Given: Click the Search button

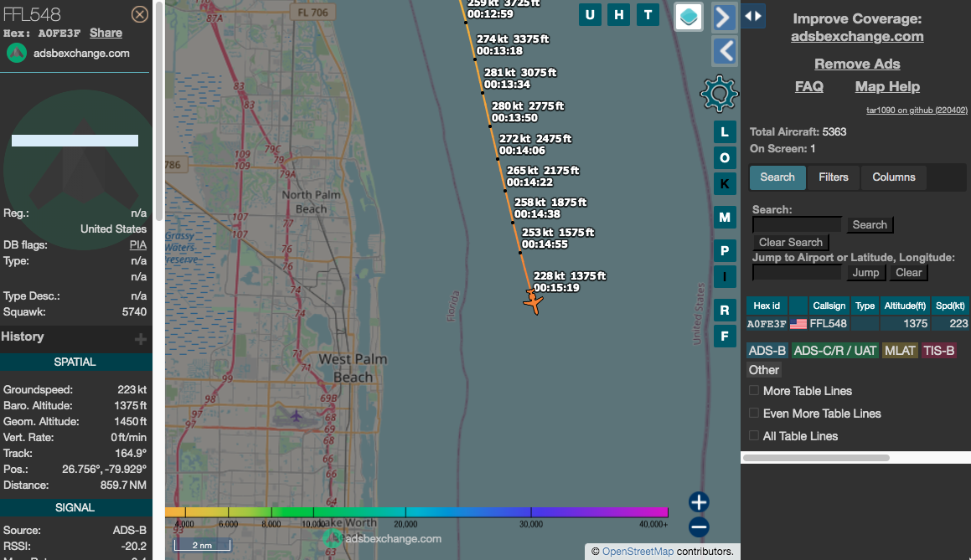Looking at the screenshot, I should pos(870,224).
